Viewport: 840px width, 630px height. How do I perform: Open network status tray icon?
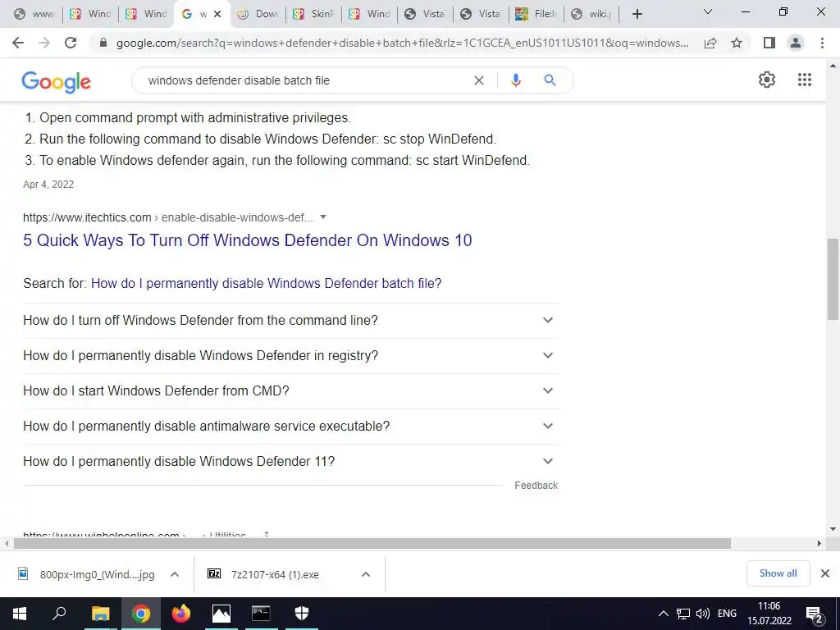pos(683,614)
